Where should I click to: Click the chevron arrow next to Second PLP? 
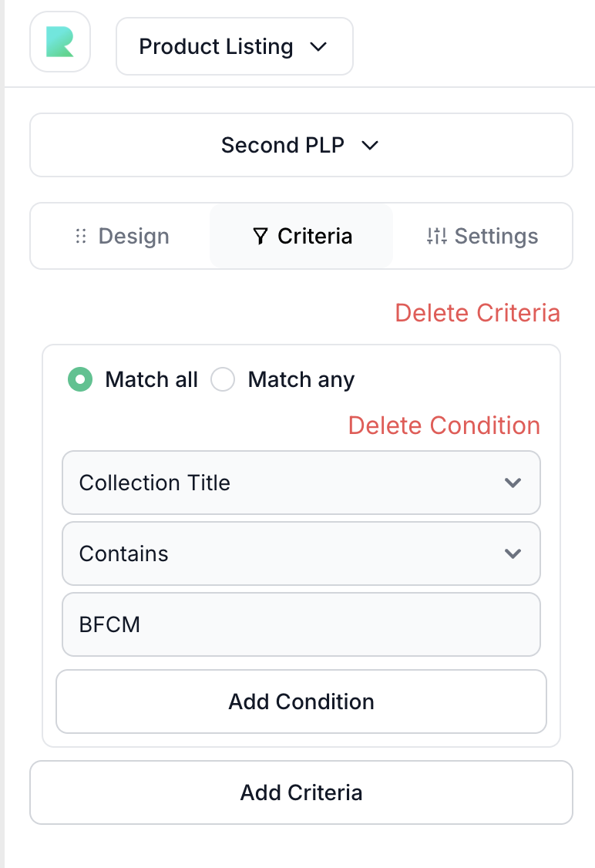370,146
